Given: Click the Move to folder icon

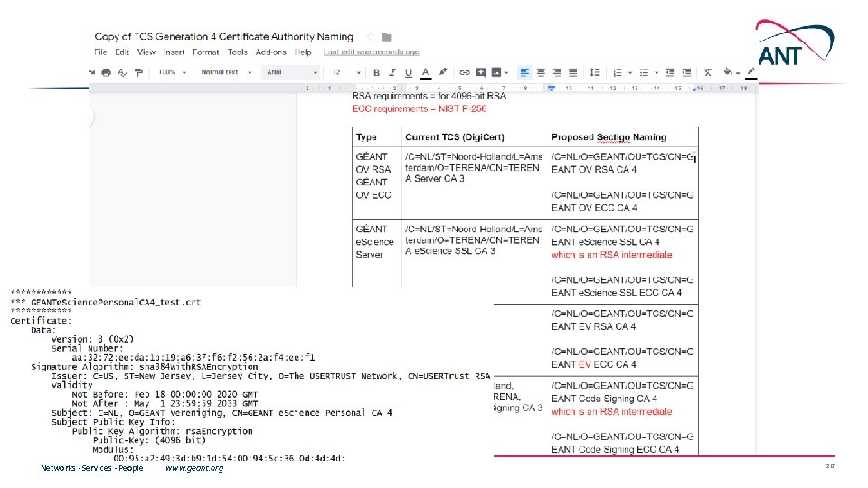Looking at the screenshot, I should (x=386, y=37).
